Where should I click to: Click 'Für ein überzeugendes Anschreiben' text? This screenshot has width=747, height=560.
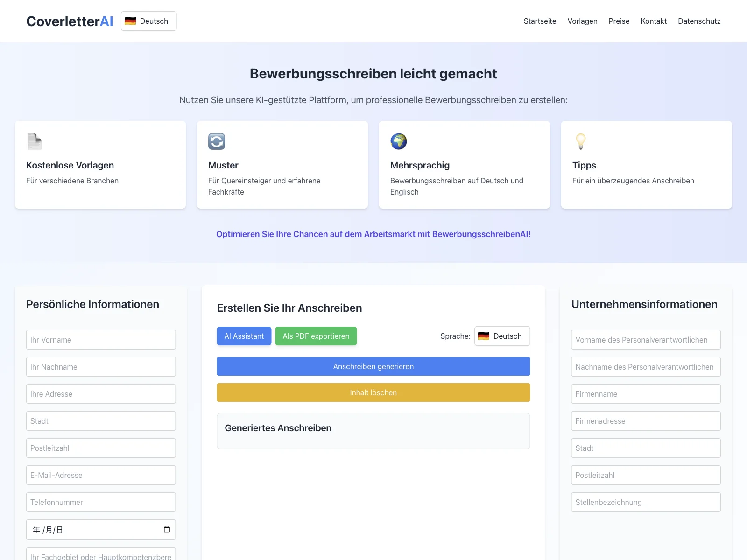pos(633,181)
